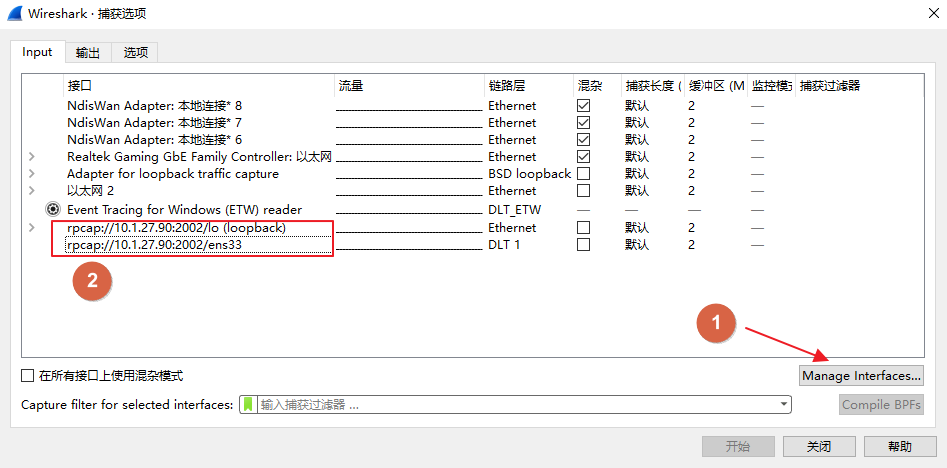
Task: Select NdisWan Adapter: 本地连接* 8 row
Action: tap(155, 106)
